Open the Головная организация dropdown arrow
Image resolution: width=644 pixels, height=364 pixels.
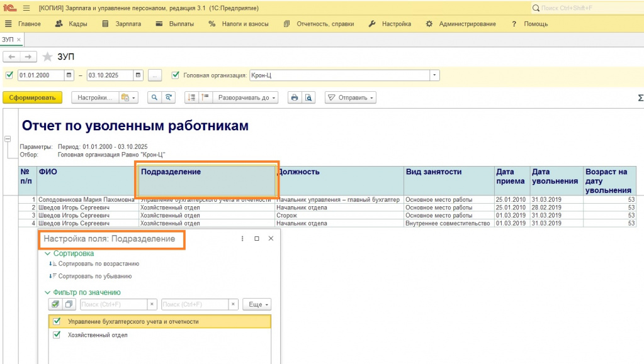(434, 75)
